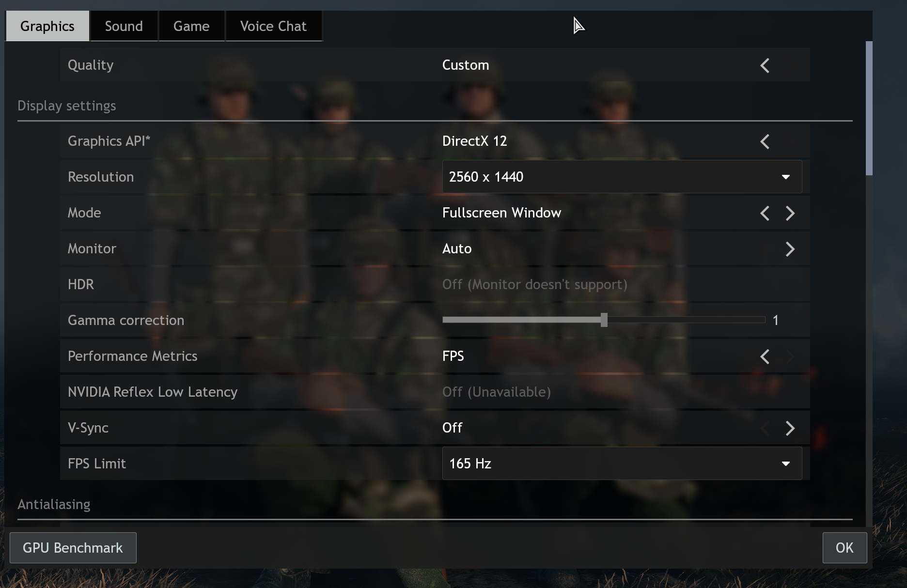Click the Graphics API left arrow
The width and height of the screenshot is (907, 588).
[x=765, y=141]
